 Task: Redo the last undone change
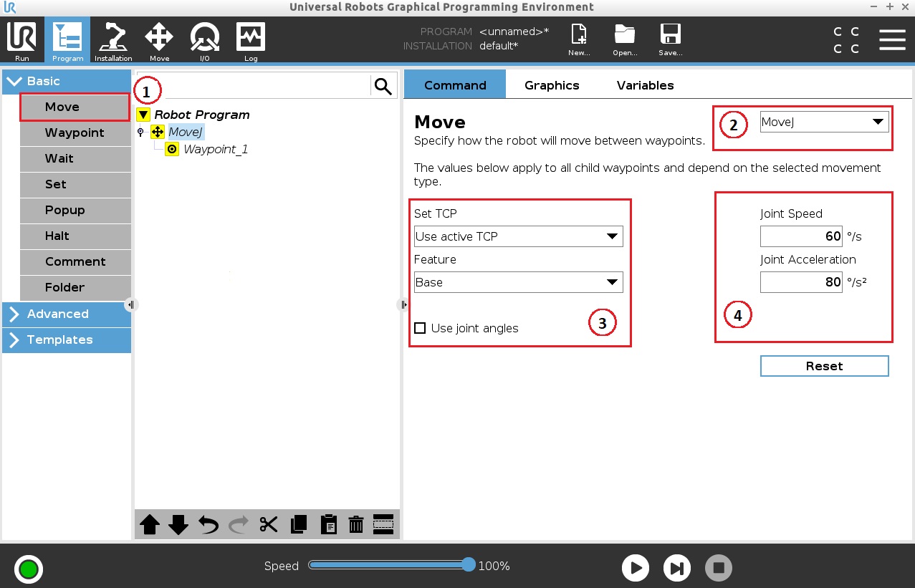(239, 525)
